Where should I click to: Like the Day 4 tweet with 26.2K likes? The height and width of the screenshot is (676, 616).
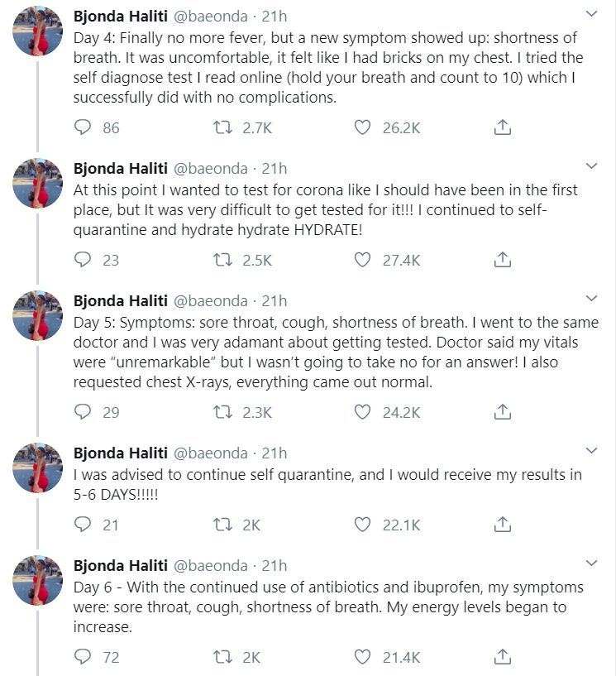[x=362, y=127]
